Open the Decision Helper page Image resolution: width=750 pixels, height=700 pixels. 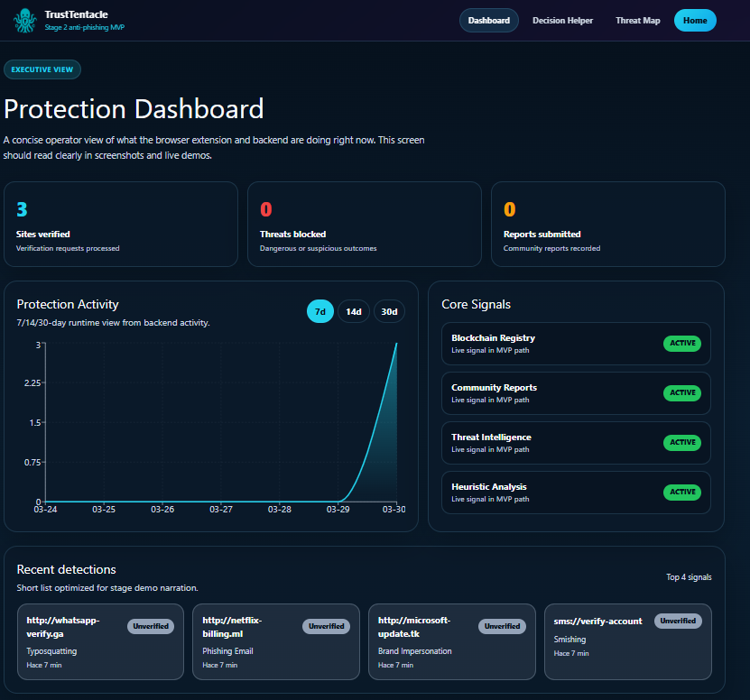tap(562, 20)
